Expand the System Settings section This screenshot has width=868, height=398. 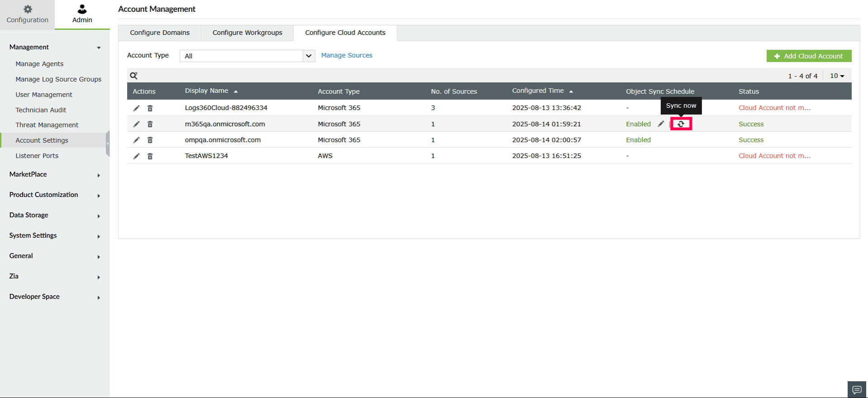(x=55, y=235)
